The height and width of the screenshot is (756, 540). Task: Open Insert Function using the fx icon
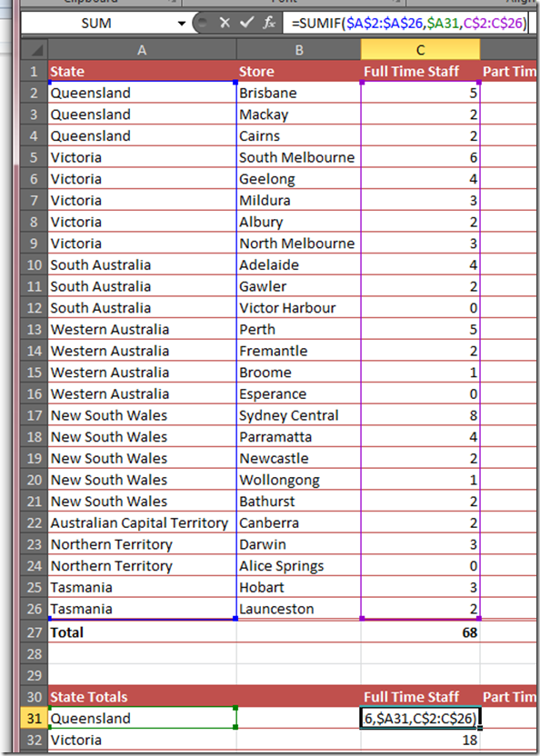(x=269, y=22)
